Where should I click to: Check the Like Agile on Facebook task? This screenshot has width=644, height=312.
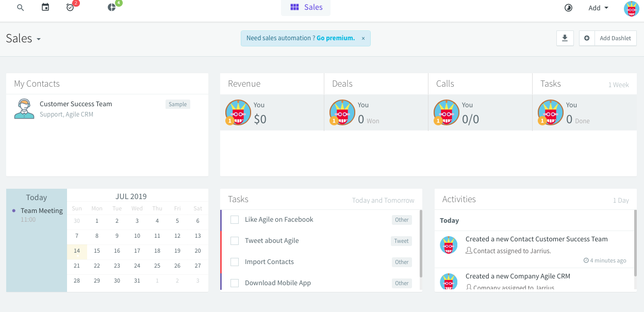pyautogui.click(x=235, y=220)
